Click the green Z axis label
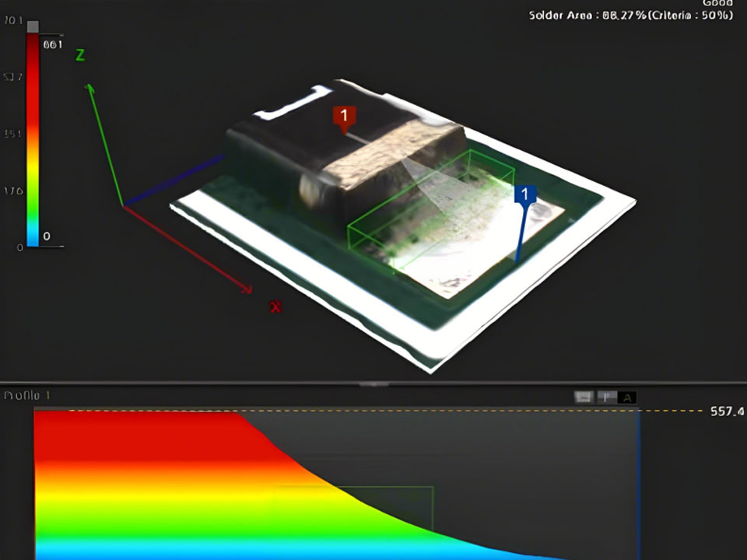This screenshot has width=747, height=560. pos(79,55)
